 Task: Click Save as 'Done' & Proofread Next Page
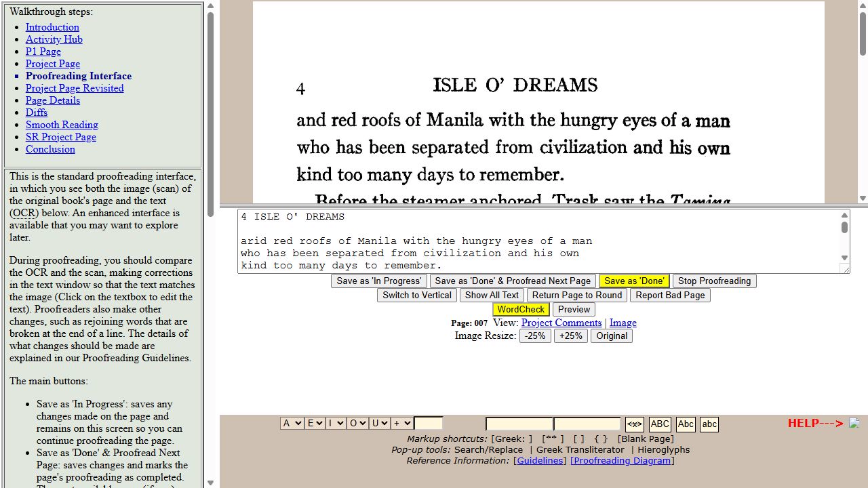(x=513, y=281)
